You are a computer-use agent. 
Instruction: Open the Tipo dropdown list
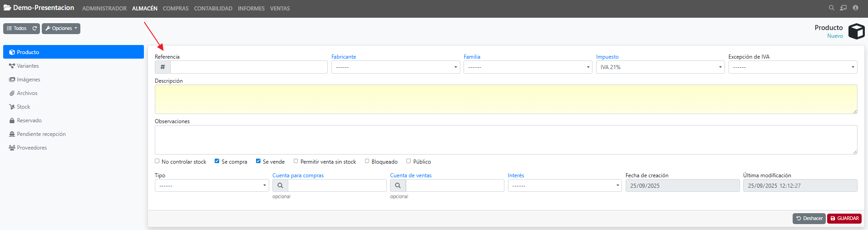(x=212, y=185)
